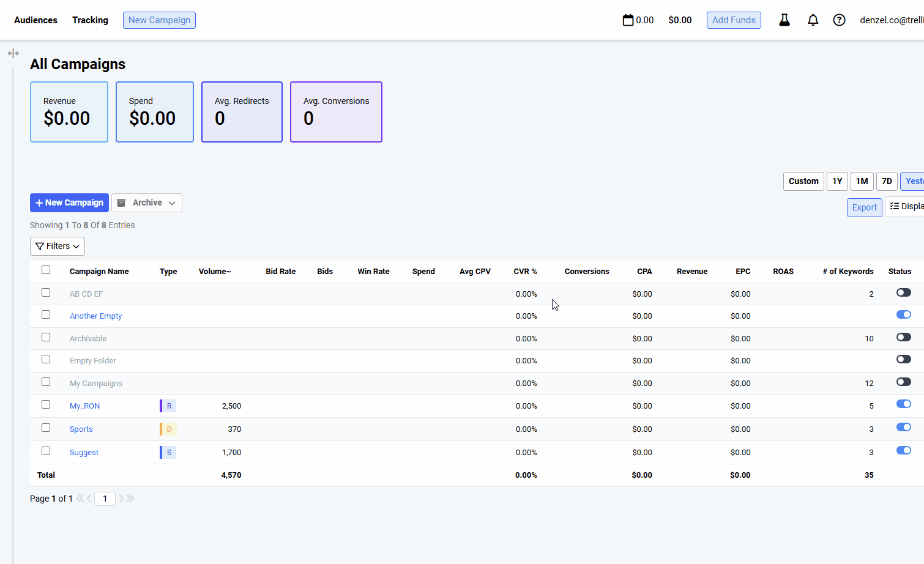Enable the AB CD EF status toggle
Image resolution: width=924 pixels, height=564 pixels.
click(903, 293)
